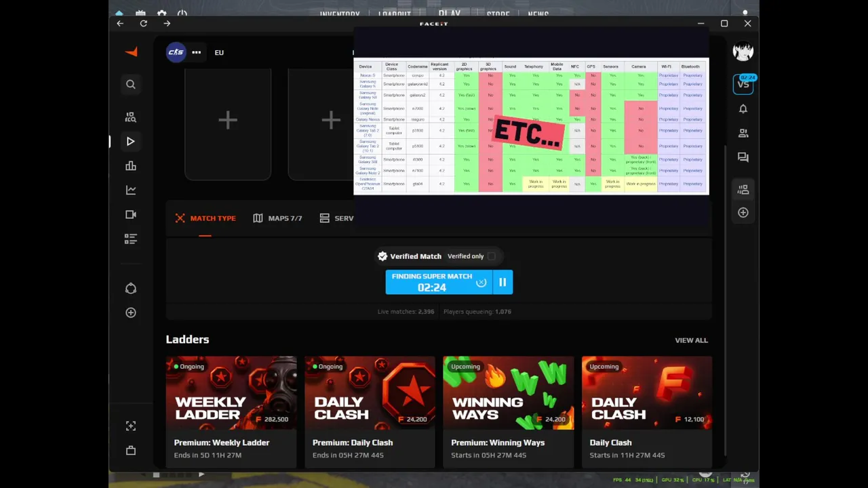Open the user profile avatar
Viewport: 868px width, 488px height.
[x=743, y=52]
